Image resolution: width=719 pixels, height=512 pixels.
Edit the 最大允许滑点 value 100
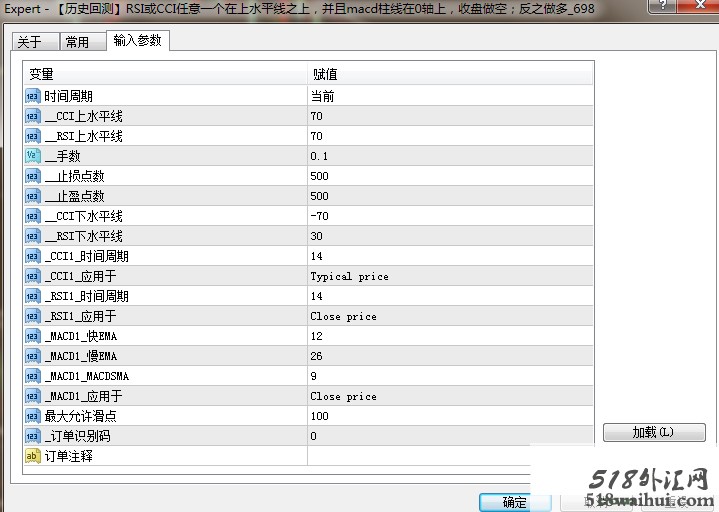coord(450,416)
